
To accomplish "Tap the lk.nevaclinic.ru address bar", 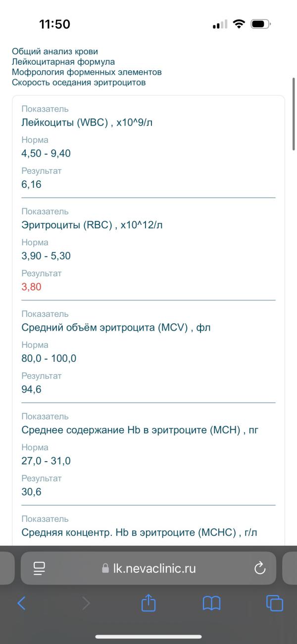I will [x=148, y=568].
